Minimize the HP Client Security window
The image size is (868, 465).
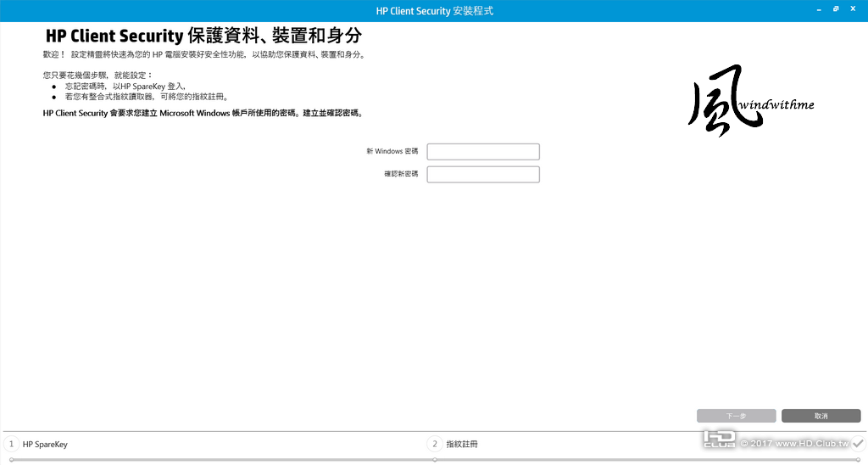819,10
